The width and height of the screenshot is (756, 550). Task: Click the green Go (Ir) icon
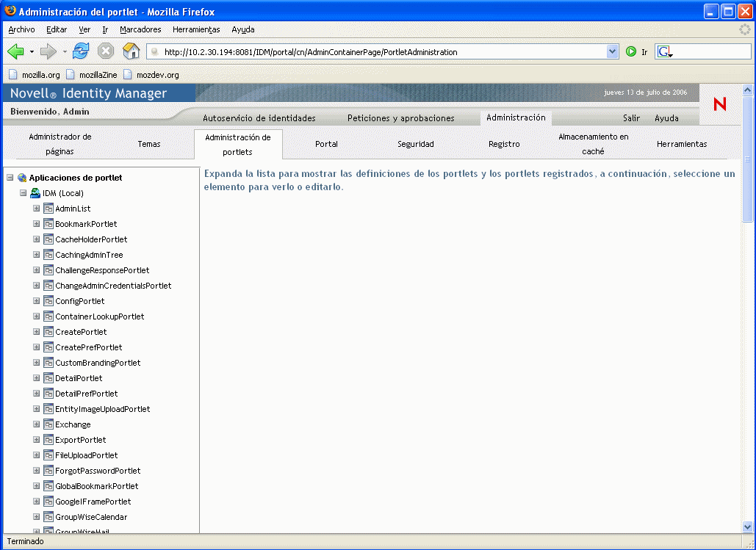point(630,51)
